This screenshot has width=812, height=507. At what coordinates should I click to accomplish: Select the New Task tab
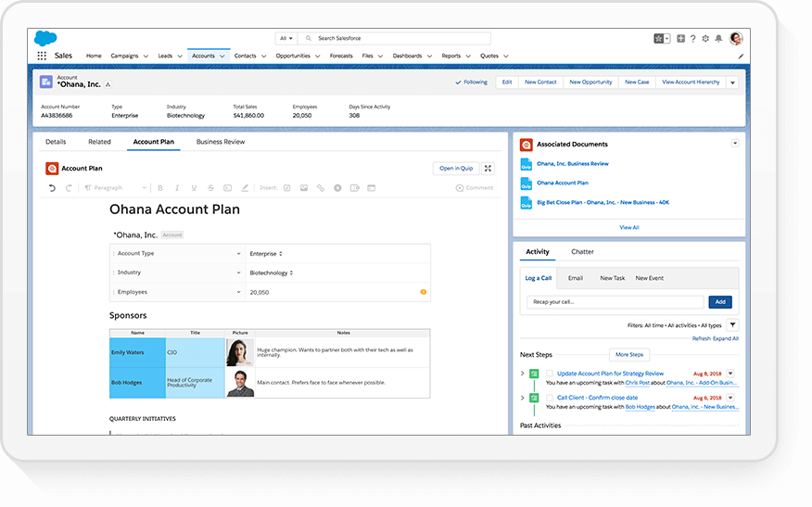(x=612, y=278)
